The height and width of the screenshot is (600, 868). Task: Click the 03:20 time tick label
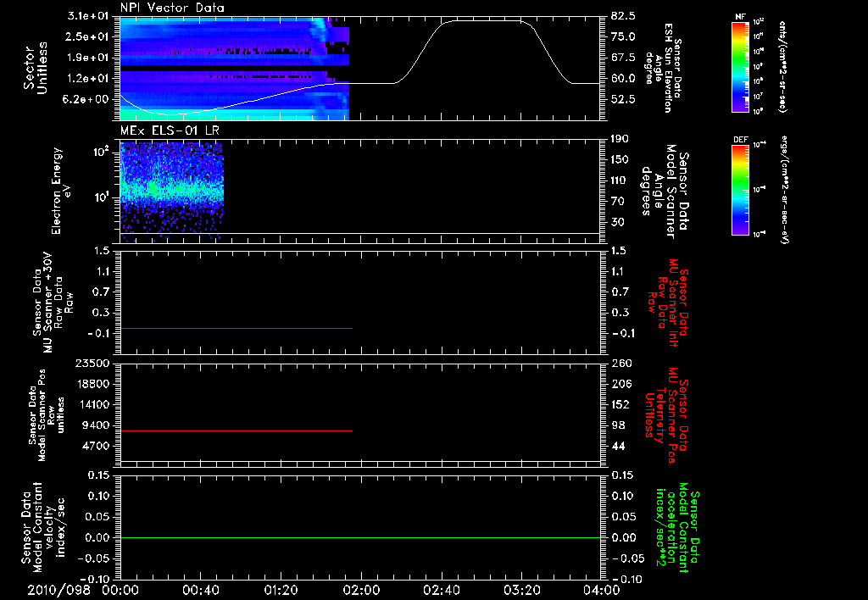coord(521,590)
